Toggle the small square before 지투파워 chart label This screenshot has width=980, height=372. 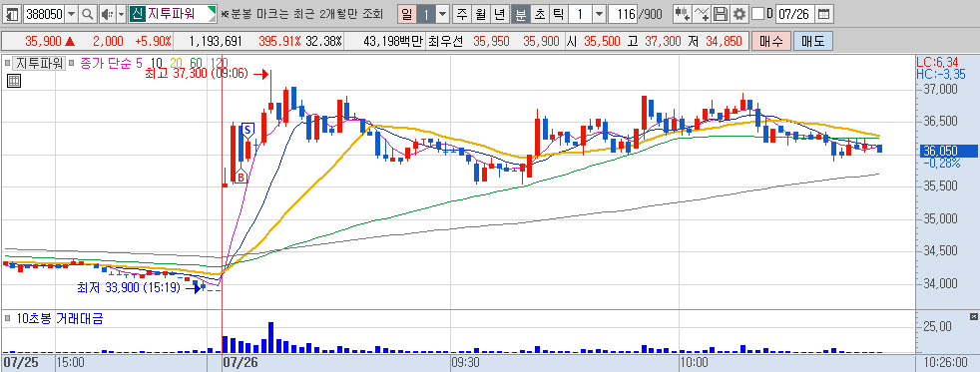(x=8, y=63)
